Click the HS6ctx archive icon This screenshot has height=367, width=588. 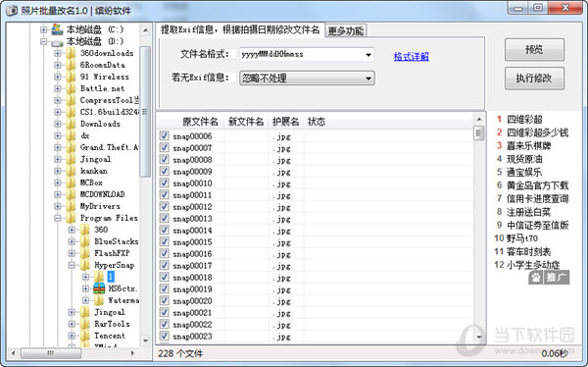99,288
